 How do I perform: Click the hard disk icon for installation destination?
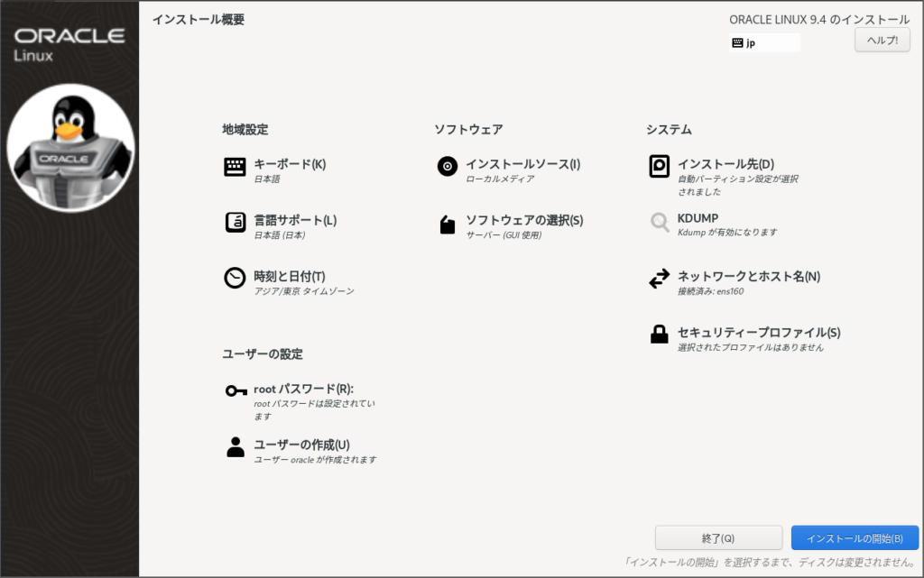[660, 167]
